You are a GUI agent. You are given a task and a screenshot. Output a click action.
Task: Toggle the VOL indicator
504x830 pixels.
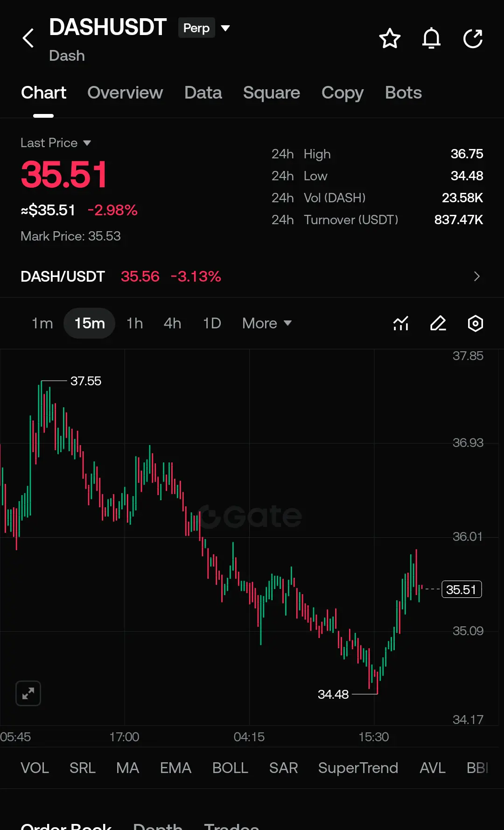[35, 768]
